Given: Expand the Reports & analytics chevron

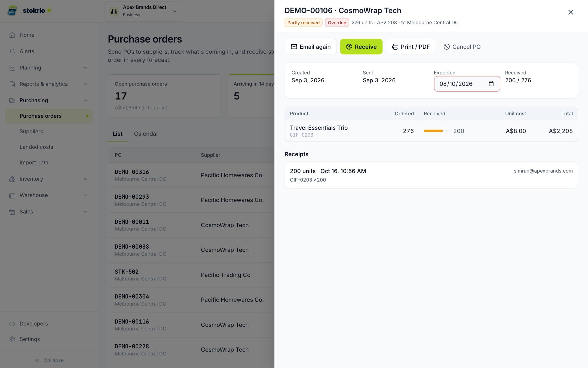Looking at the screenshot, I should tap(86, 84).
